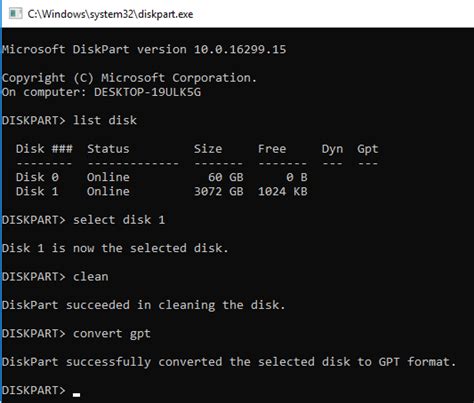Screen dimensions: 474x403
Task: Click the diskpart.exe icon in title bar
Action: tap(16, 14)
